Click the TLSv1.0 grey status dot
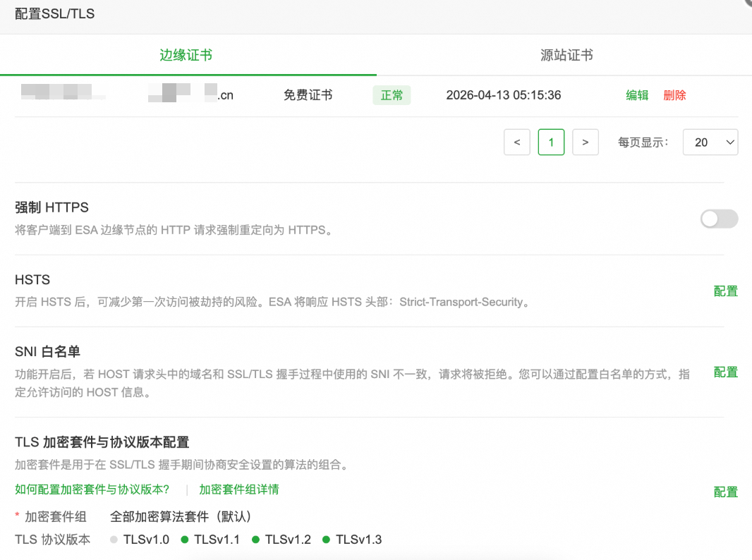 (114, 540)
